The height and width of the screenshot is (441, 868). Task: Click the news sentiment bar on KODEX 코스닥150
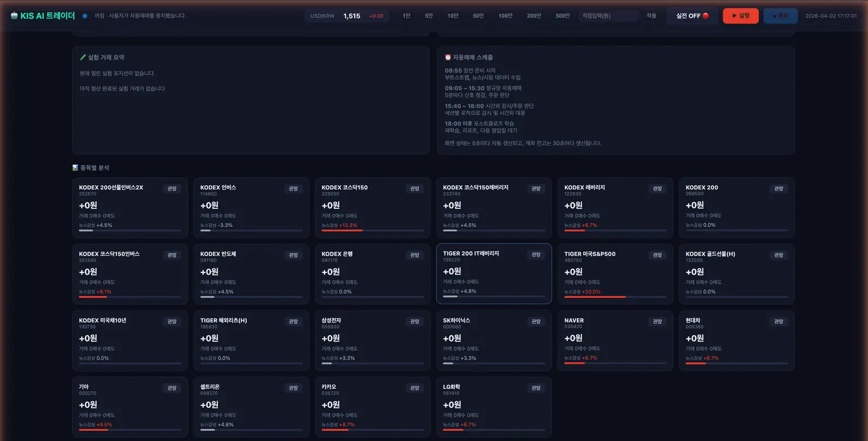point(373,231)
